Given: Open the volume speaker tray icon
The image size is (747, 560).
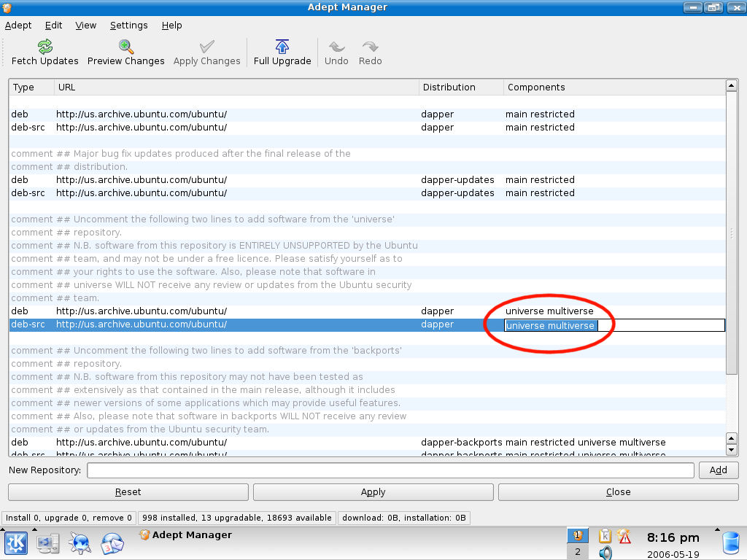Looking at the screenshot, I should pos(605,553).
